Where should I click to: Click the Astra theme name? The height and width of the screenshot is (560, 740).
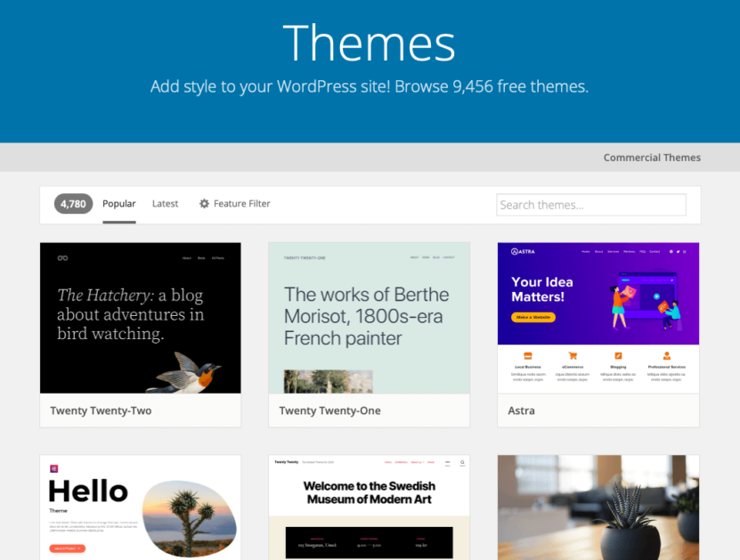521,410
